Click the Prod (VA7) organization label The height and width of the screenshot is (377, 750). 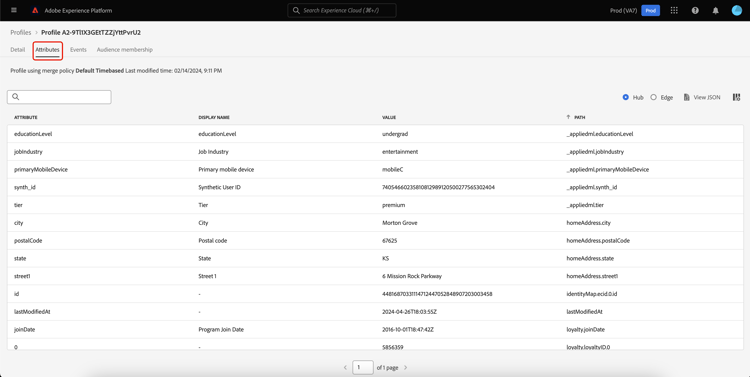[624, 10]
